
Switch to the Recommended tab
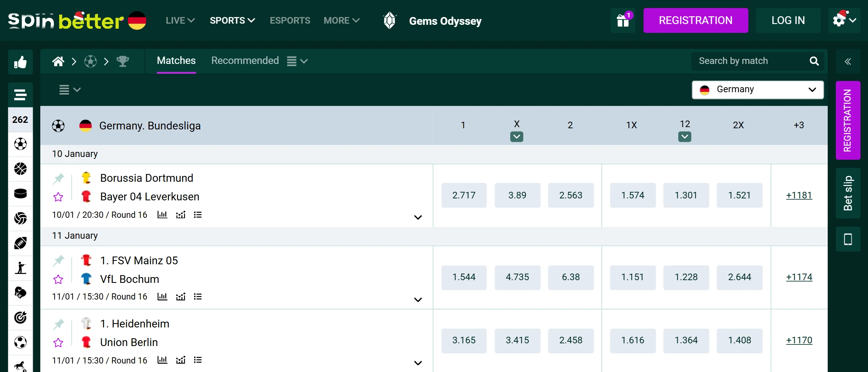pos(245,61)
